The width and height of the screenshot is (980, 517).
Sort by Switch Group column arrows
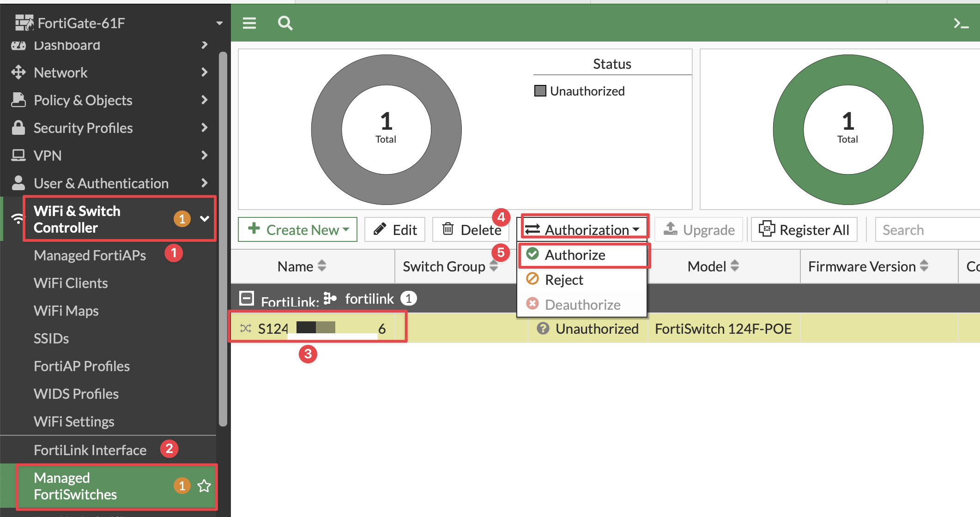pyautogui.click(x=494, y=266)
